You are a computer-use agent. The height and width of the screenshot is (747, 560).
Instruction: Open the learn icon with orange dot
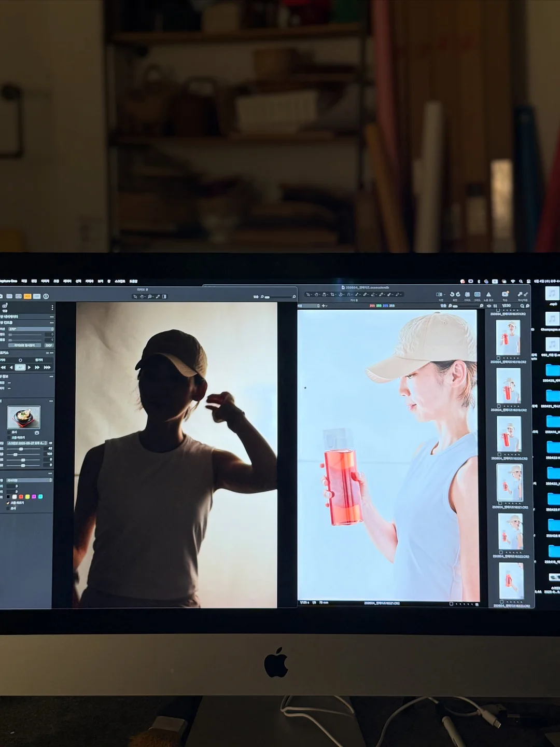coord(505,294)
